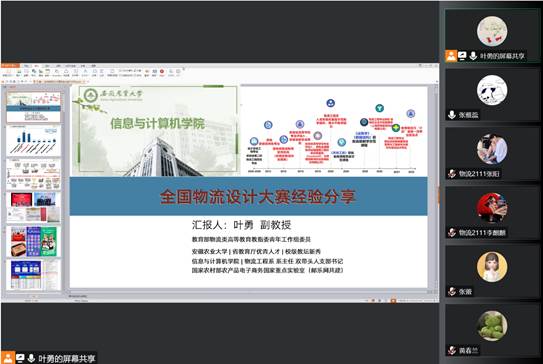
Task: Click the screen-share monitor icon in 叶勇's tile
Action: pyautogui.click(x=462, y=56)
